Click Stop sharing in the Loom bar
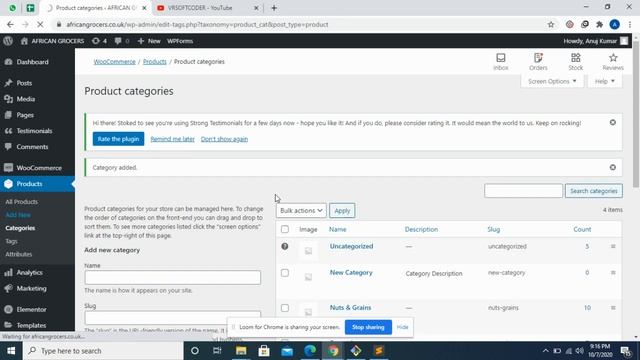Screen dimensions: 640x360 pos(368,327)
